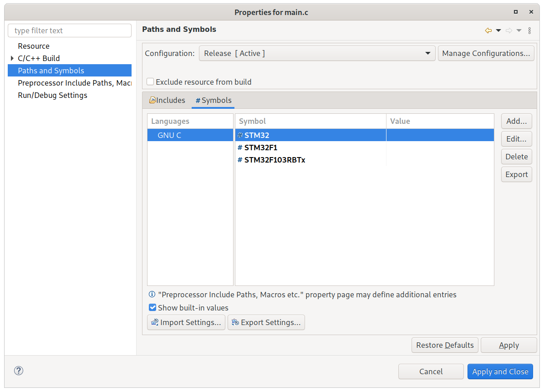Click the hash icon of STM32F103RBTx symbol
Viewport: 544px width, 392px height.
(x=240, y=160)
